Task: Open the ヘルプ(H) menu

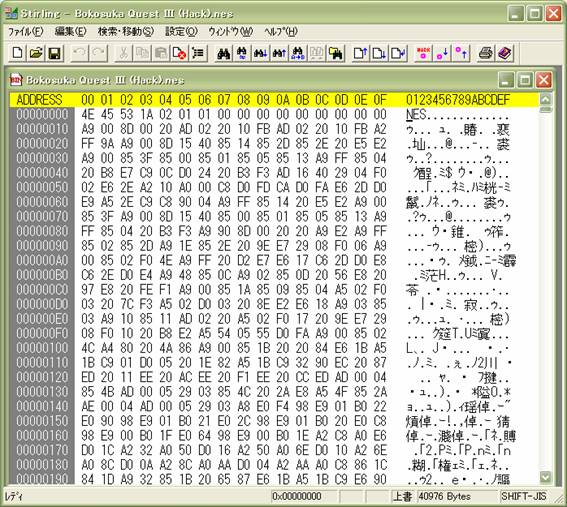Action: pos(281,32)
